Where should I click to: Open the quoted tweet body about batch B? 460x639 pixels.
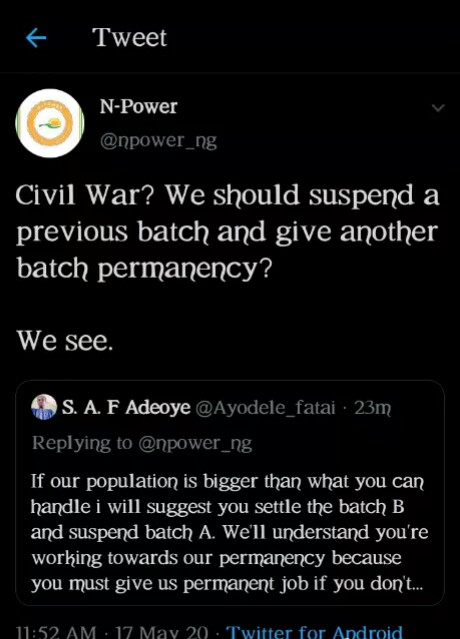pos(230,532)
